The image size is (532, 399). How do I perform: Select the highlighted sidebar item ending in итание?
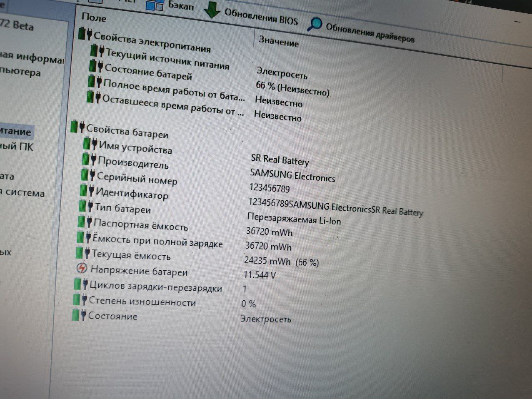16,132
